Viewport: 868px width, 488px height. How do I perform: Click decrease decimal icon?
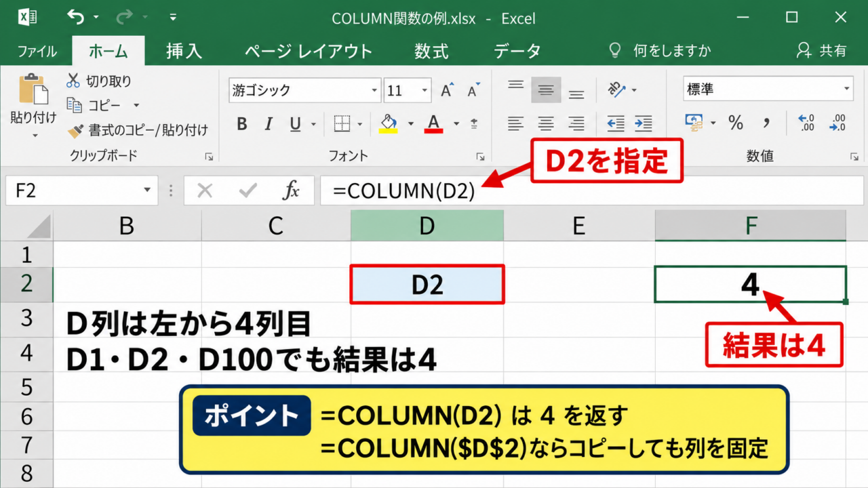pos(837,123)
